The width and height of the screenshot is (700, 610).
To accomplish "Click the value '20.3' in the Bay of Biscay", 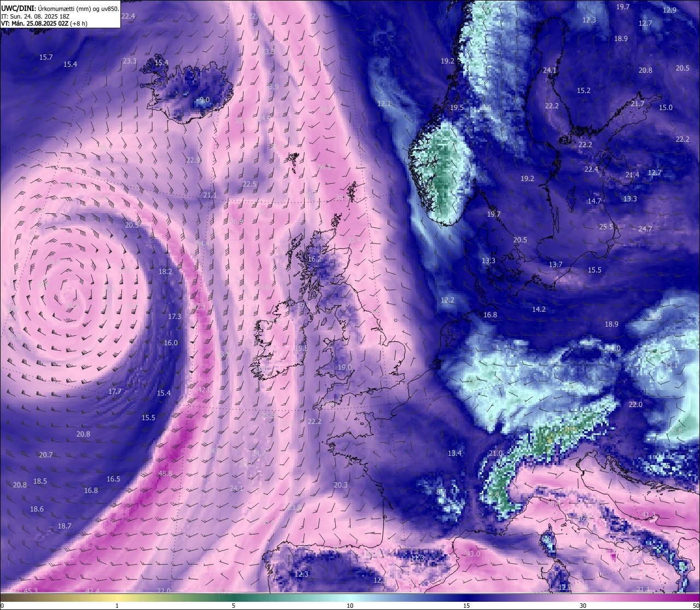I will pyautogui.click(x=341, y=485).
